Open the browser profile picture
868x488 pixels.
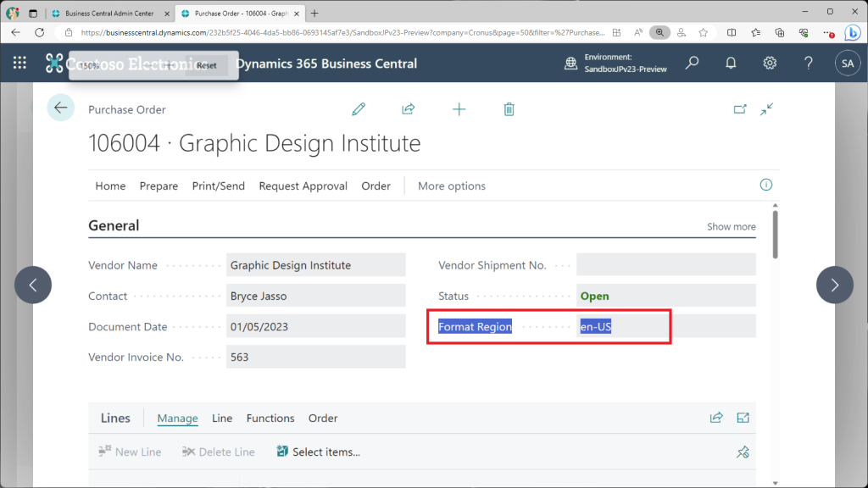(x=13, y=13)
